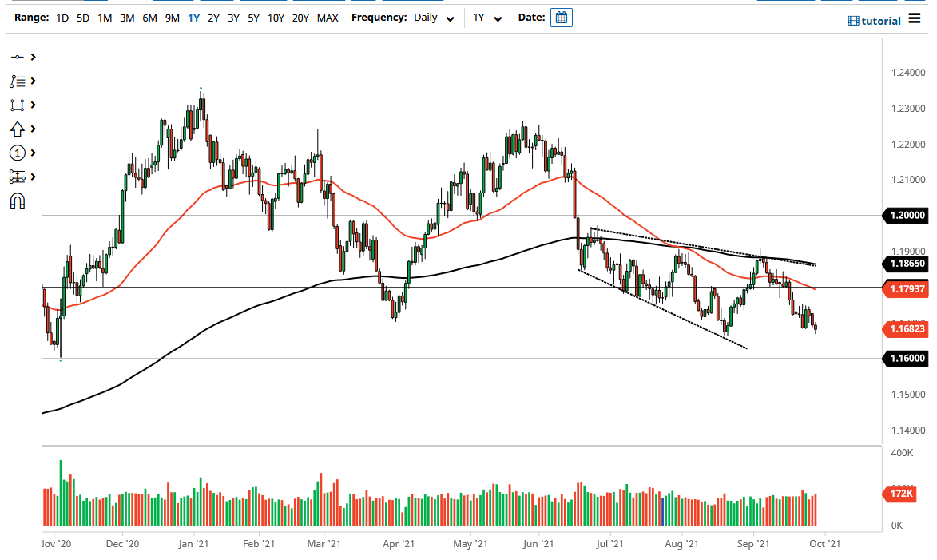Click the 1.20000 price level label
The width and height of the screenshot is (937, 560).
[907, 216]
